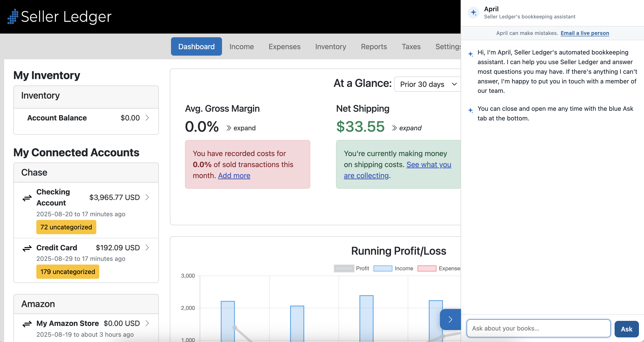Image resolution: width=644 pixels, height=342 pixels.
Task: Switch to the Dashboard tab
Action: [196, 46]
